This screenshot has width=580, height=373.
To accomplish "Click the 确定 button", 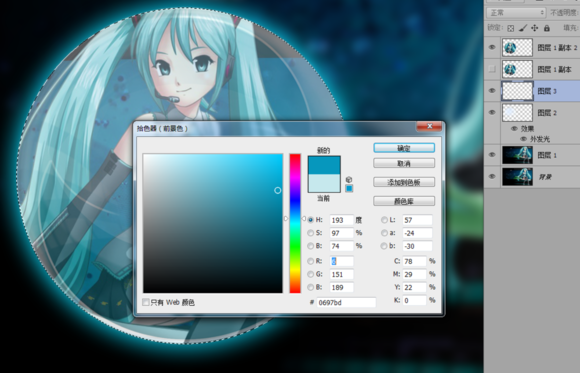I will 404,148.
